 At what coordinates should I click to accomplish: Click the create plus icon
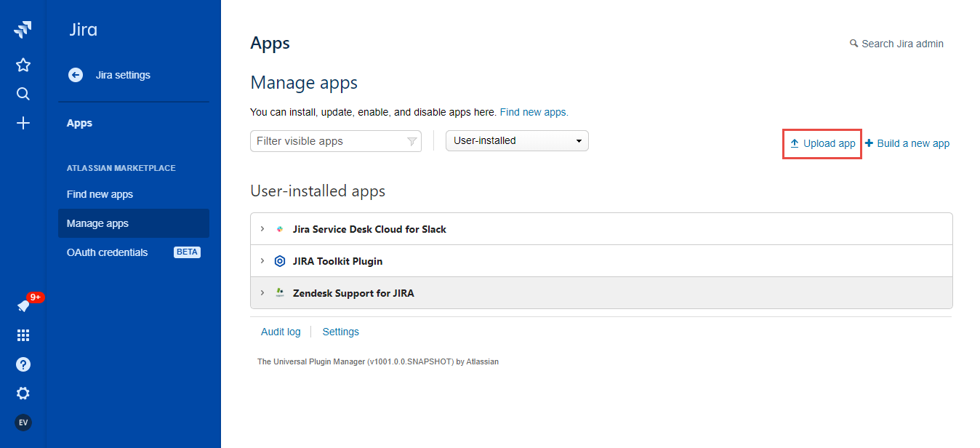click(23, 123)
